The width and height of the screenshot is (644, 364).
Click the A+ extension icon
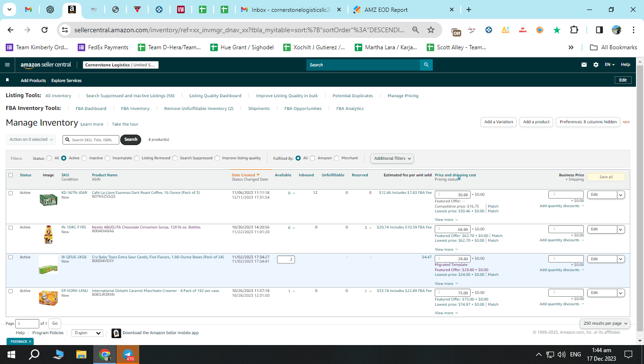[506, 30]
